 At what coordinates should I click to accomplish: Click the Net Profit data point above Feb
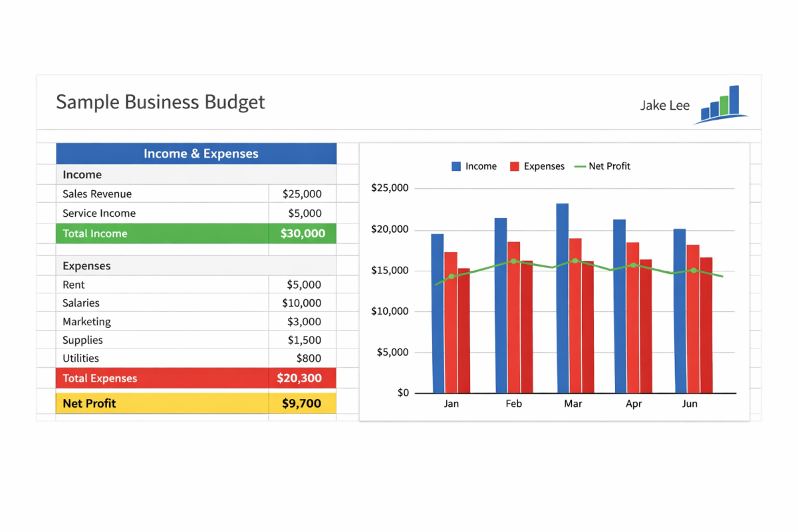click(513, 261)
